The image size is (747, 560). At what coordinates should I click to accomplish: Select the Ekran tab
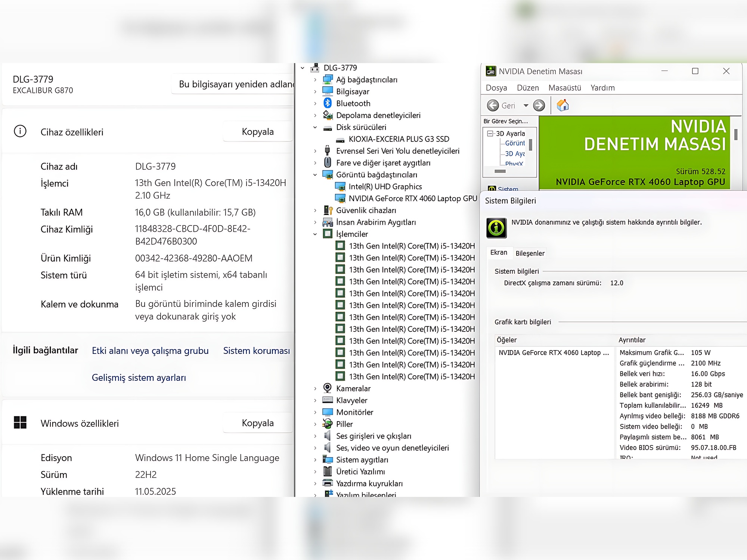pos(499,252)
